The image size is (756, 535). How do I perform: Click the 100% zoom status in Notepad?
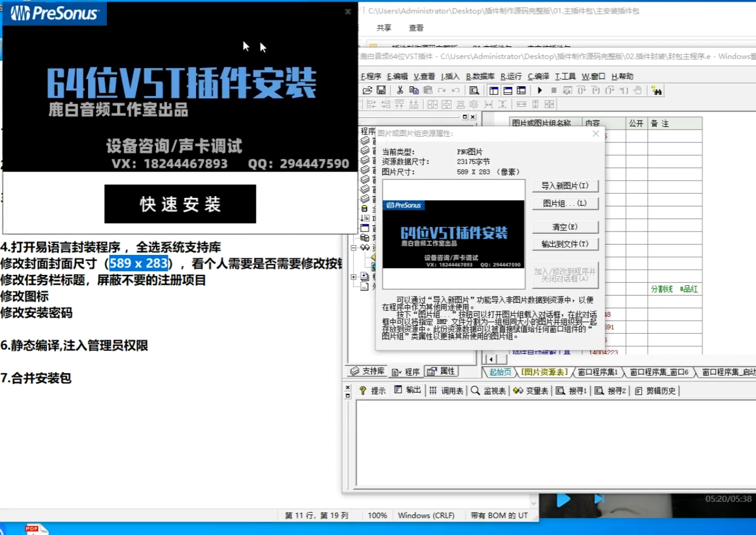tap(377, 516)
